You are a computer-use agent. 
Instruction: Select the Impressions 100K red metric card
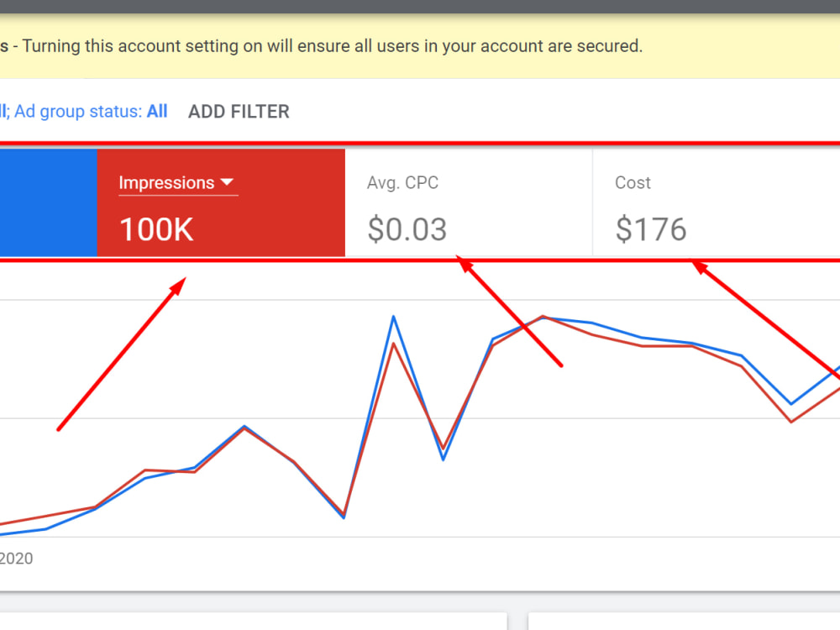(x=221, y=202)
